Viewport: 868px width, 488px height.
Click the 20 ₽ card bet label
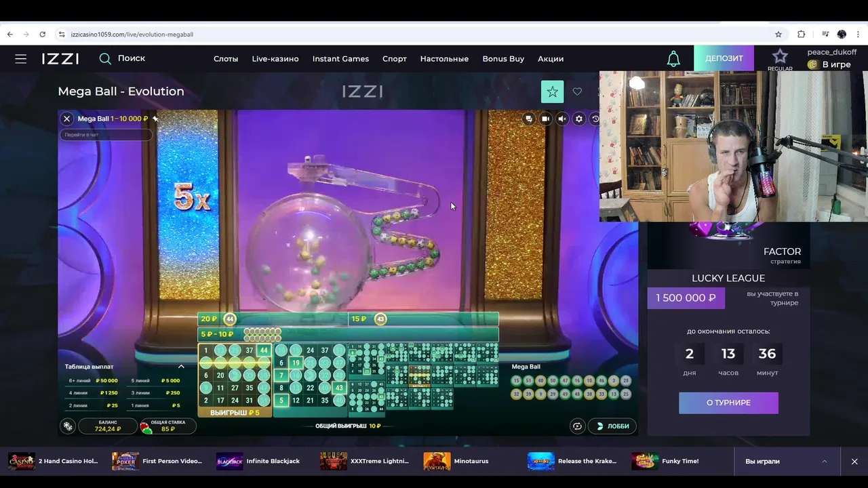click(209, 319)
